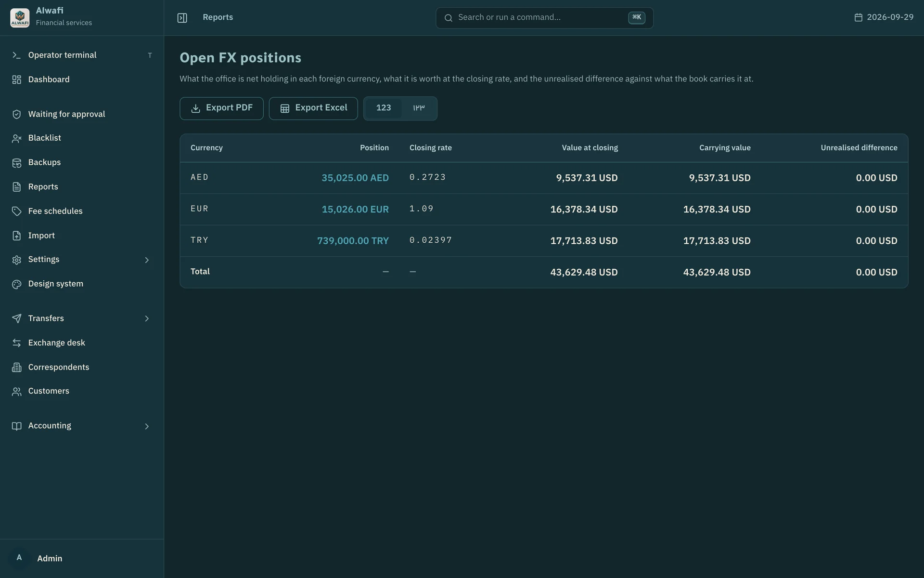Screen dimensions: 924x578
Task: Select the EUR currency cell
Action: (x=199, y=209)
